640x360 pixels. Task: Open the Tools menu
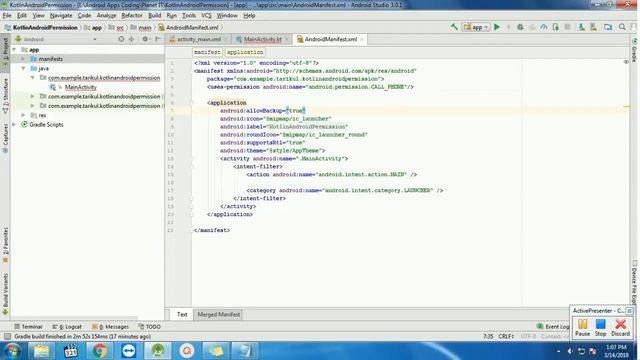(x=189, y=16)
